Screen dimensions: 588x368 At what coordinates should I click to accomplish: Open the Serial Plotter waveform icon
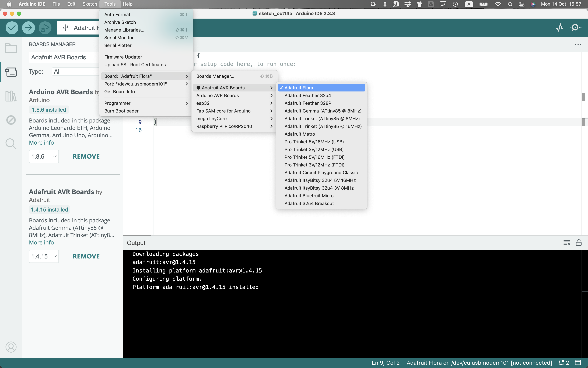[x=559, y=28]
